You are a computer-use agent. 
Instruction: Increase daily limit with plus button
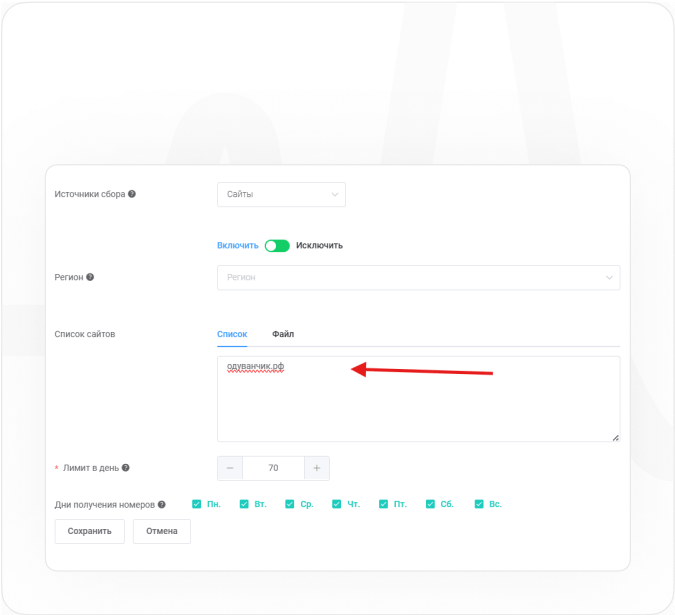tap(316, 468)
